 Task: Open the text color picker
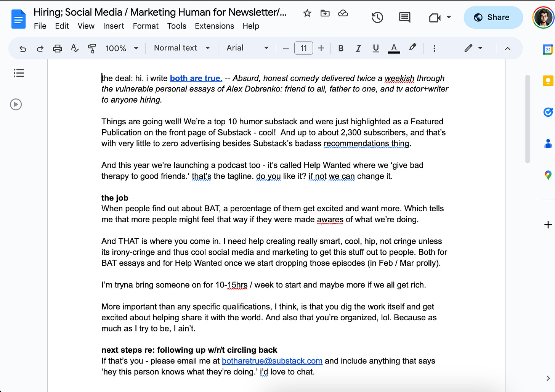point(394,48)
